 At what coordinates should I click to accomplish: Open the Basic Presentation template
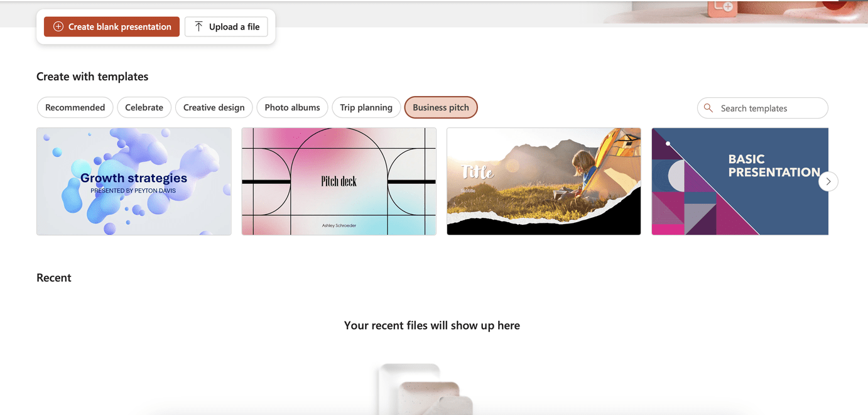(739, 181)
